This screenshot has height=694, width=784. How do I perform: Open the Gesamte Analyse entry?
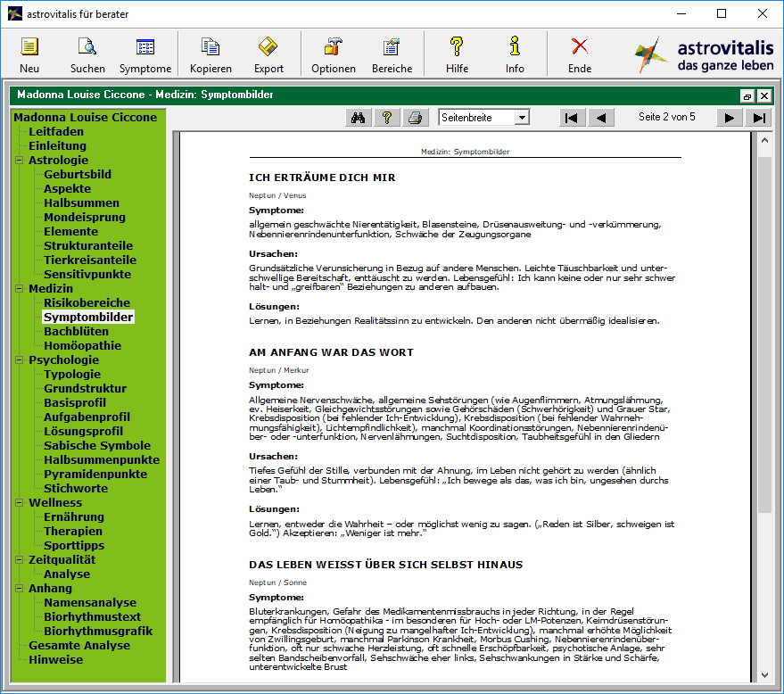(x=79, y=646)
